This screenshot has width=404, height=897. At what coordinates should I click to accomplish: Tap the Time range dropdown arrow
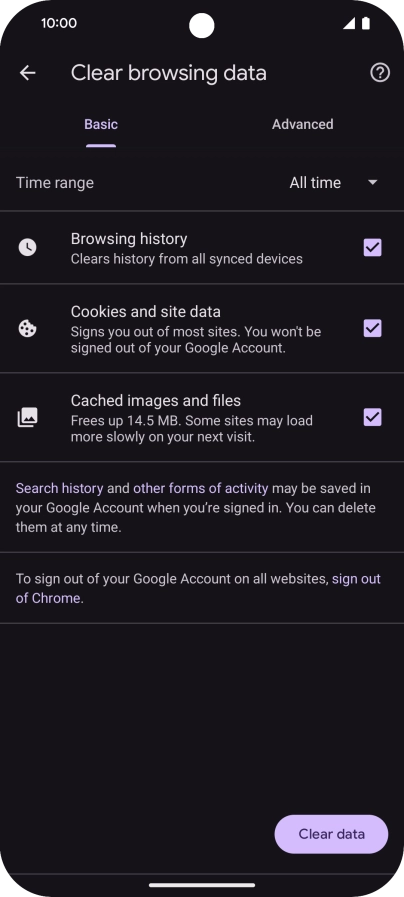click(x=373, y=182)
